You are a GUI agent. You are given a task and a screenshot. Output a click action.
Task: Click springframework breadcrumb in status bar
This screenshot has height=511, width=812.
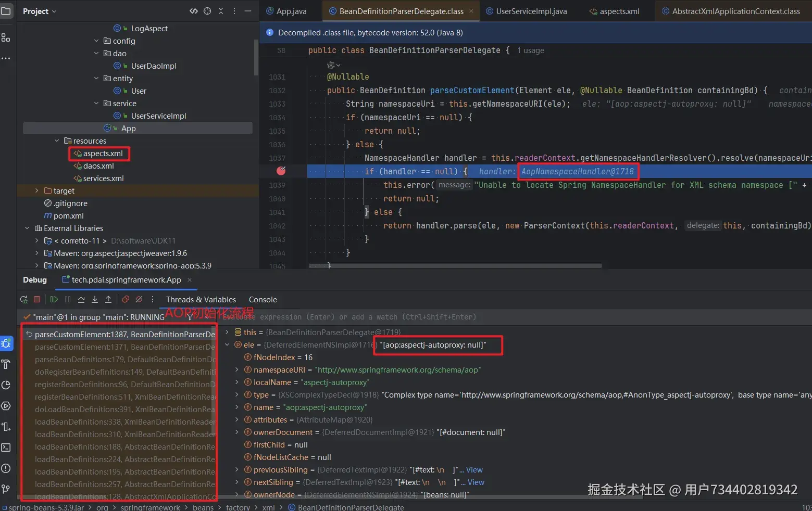click(x=151, y=507)
